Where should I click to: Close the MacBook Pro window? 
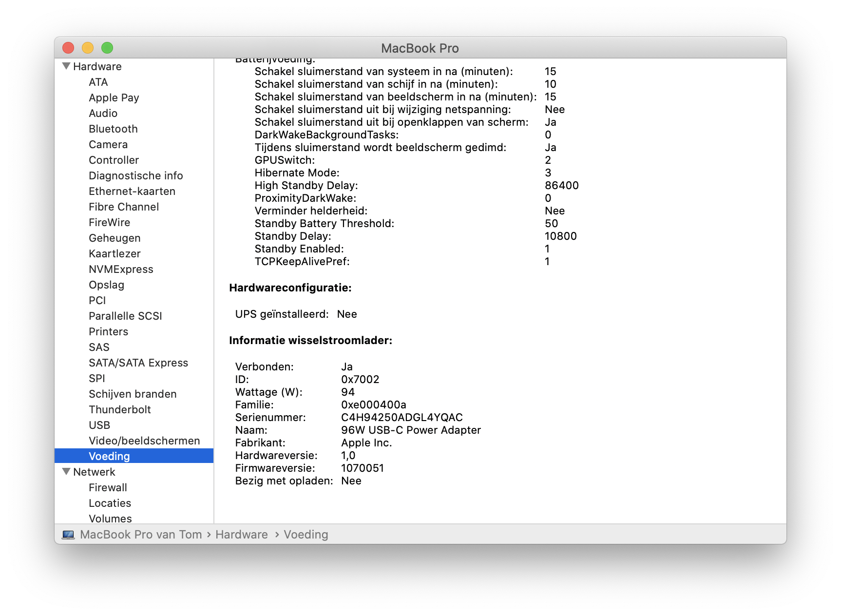[x=68, y=48]
